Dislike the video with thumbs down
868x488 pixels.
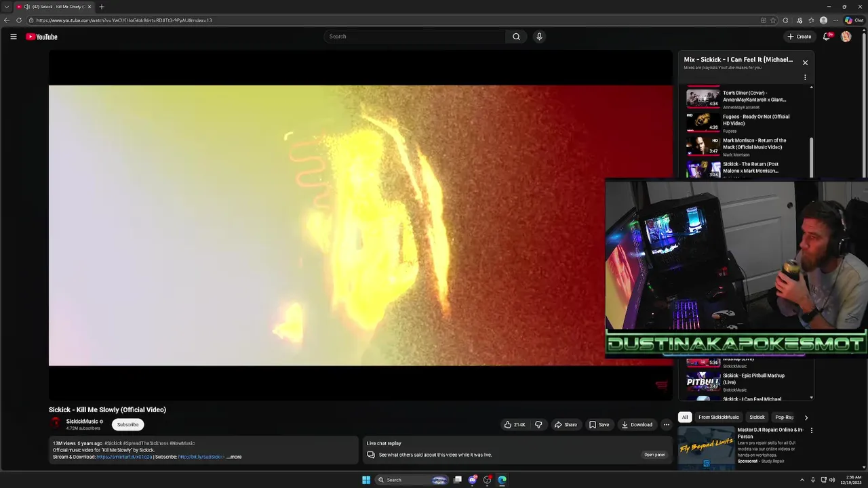[538, 425]
